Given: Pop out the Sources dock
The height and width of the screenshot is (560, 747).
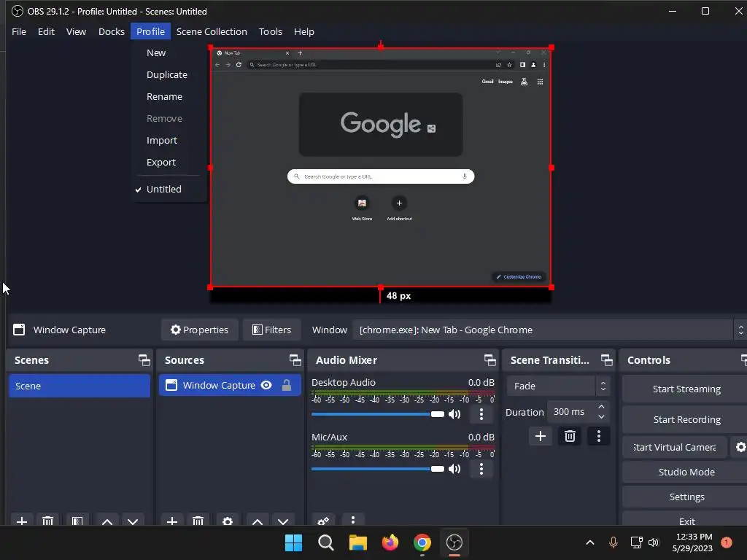Looking at the screenshot, I should [x=295, y=360].
